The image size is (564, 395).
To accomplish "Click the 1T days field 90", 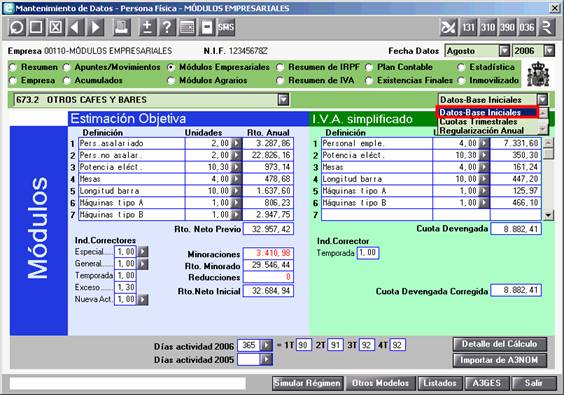I will pyautogui.click(x=303, y=345).
